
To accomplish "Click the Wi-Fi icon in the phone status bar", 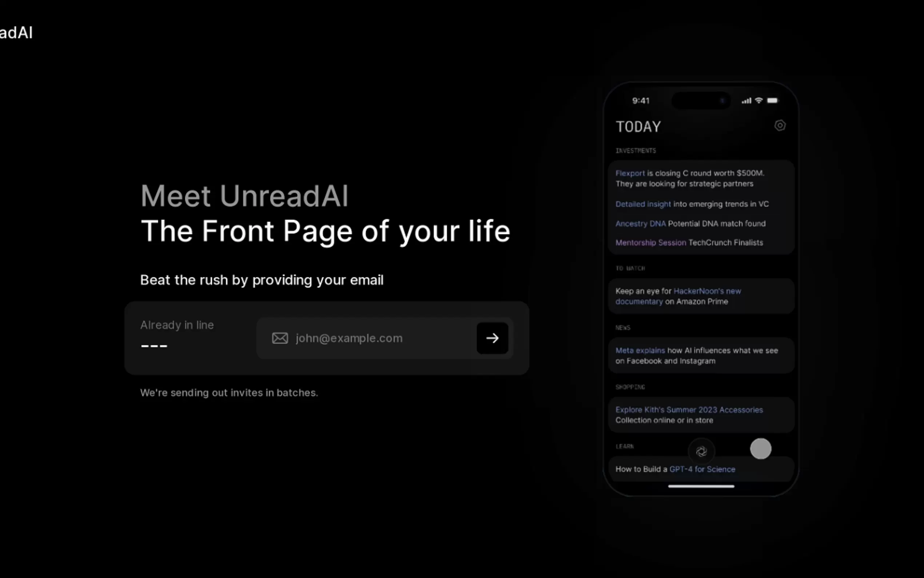I will pos(759,100).
